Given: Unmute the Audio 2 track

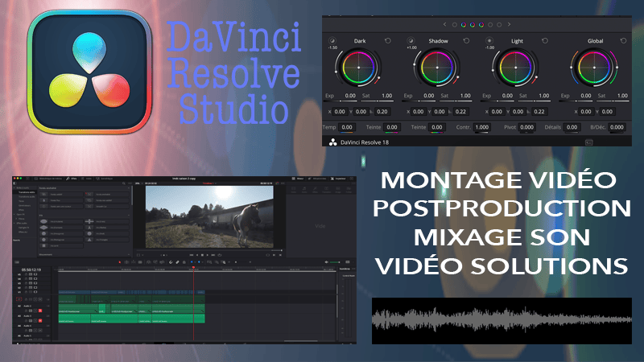Looking at the screenshot, I should point(40,311).
